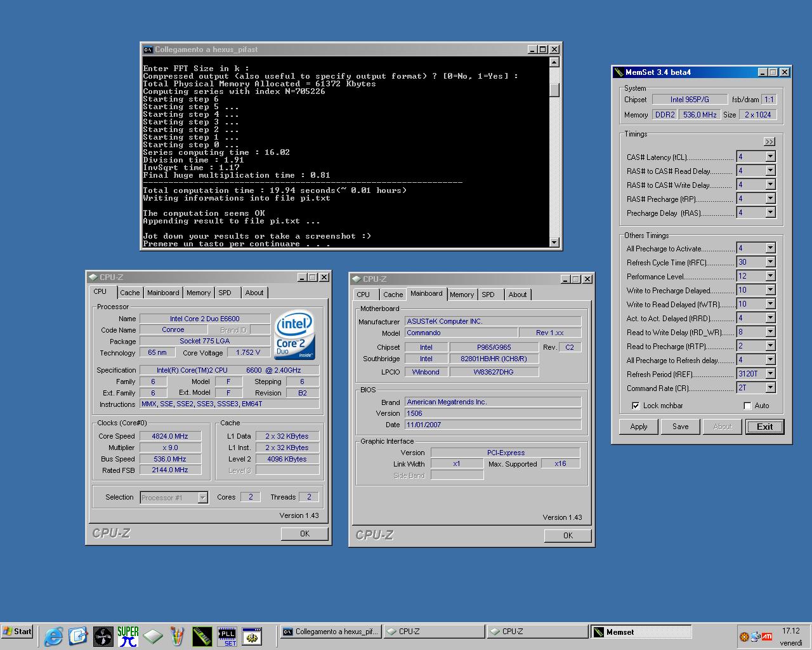This screenshot has width=812, height=650.
Task: Click the Name field Intel Core 2 Duo E6600
Action: (x=204, y=319)
